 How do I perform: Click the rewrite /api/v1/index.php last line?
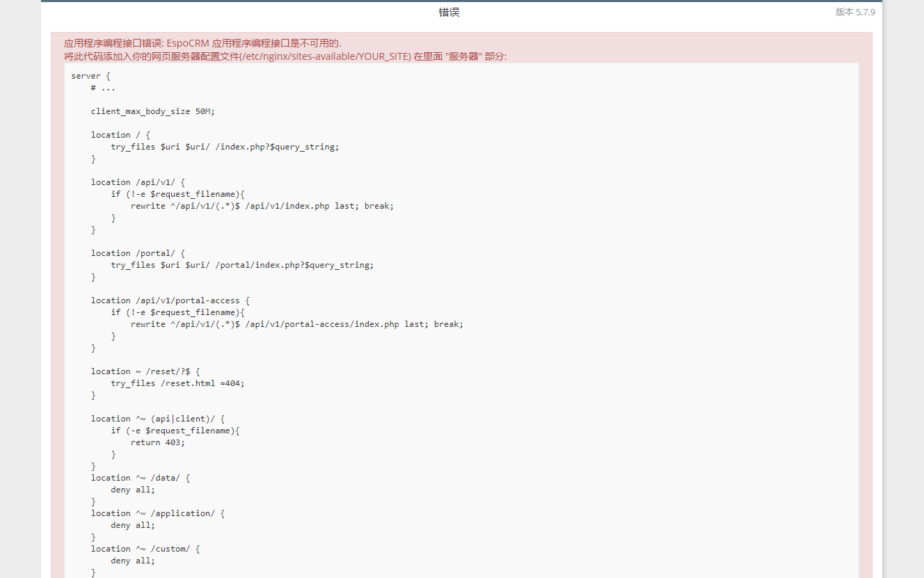pos(262,206)
